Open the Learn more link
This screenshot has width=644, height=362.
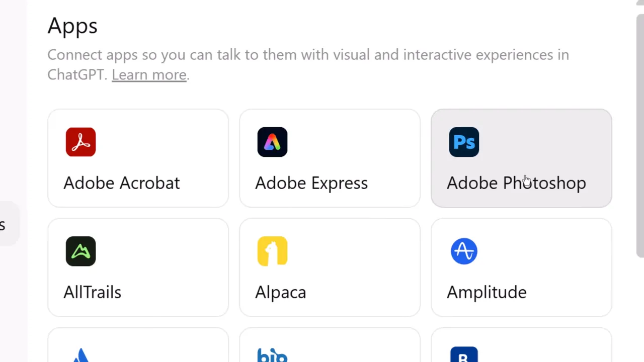point(149,75)
